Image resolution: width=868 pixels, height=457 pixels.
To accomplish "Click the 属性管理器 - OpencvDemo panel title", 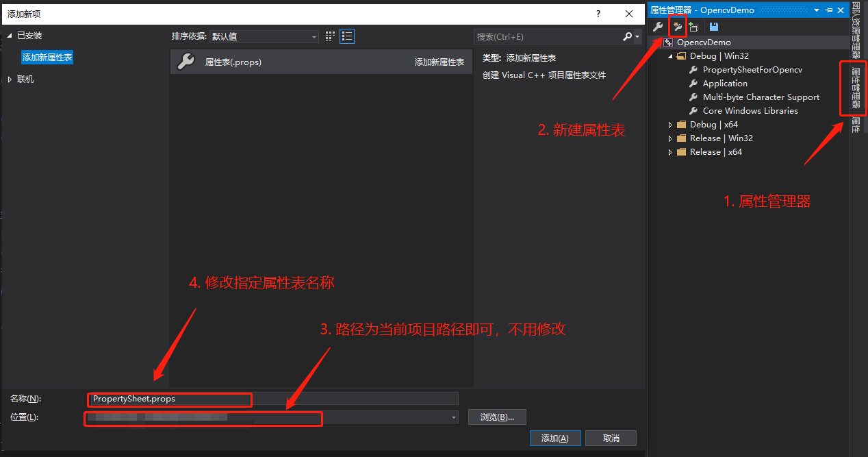I will pyautogui.click(x=702, y=10).
